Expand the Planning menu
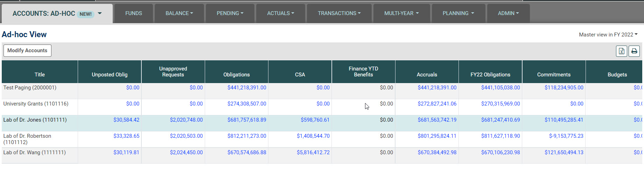This screenshot has width=644, height=170. pyautogui.click(x=458, y=13)
